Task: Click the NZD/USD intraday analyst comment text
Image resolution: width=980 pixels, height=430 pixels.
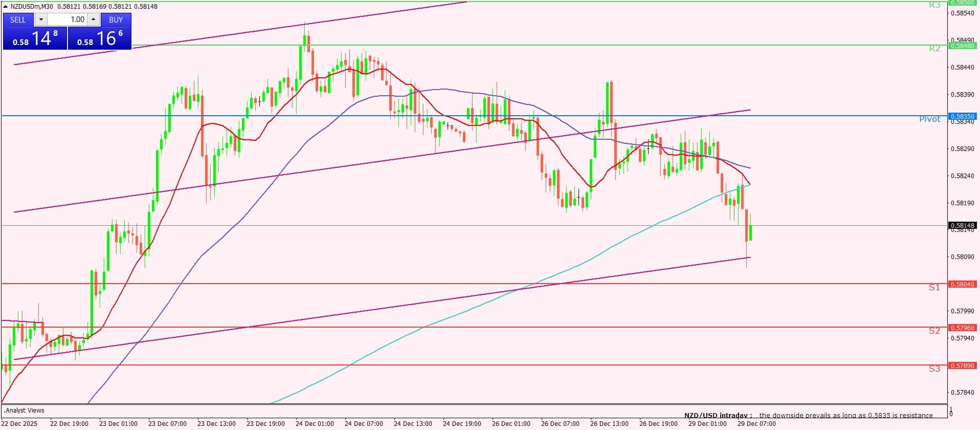Action: point(808,415)
